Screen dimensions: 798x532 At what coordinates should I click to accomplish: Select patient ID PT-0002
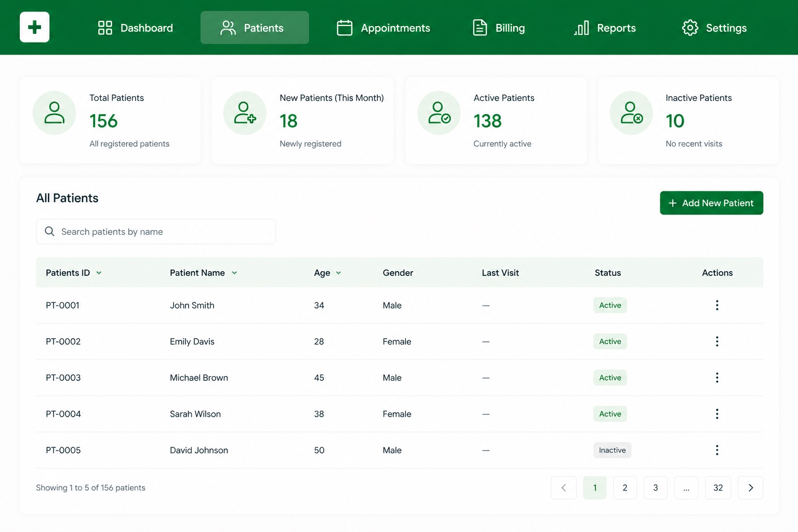(63, 342)
